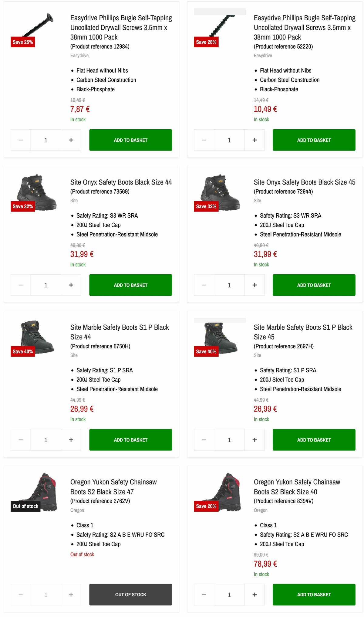
Task: Increase quantity of Marble Boots Size 44
Action: (x=71, y=440)
